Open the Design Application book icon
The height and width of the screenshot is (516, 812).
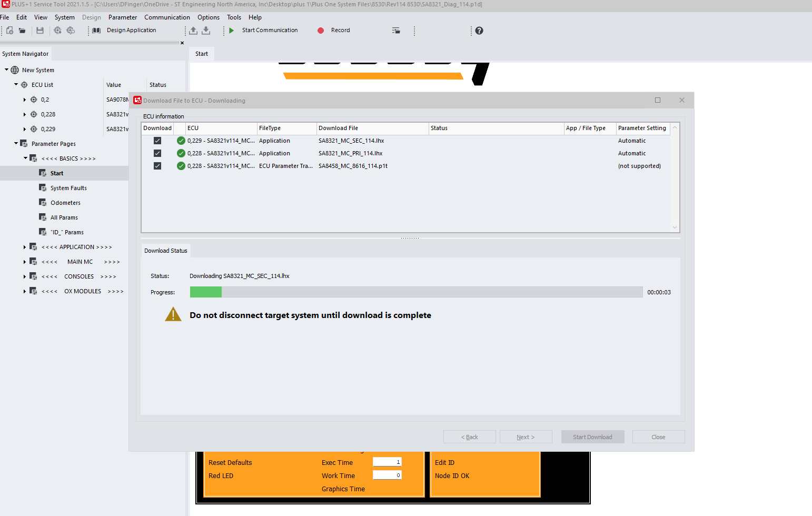point(96,30)
